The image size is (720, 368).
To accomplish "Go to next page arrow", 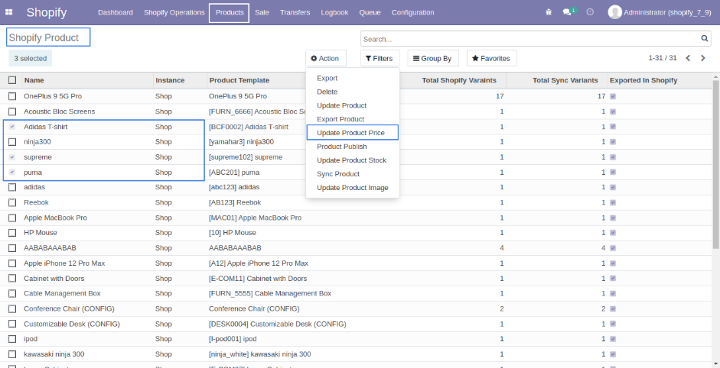I will (703, 58).
